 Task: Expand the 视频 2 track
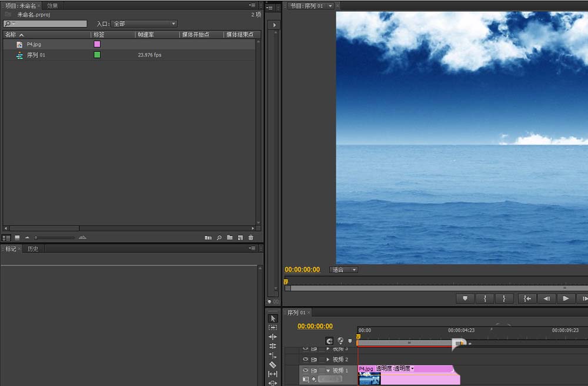point(328,360)
